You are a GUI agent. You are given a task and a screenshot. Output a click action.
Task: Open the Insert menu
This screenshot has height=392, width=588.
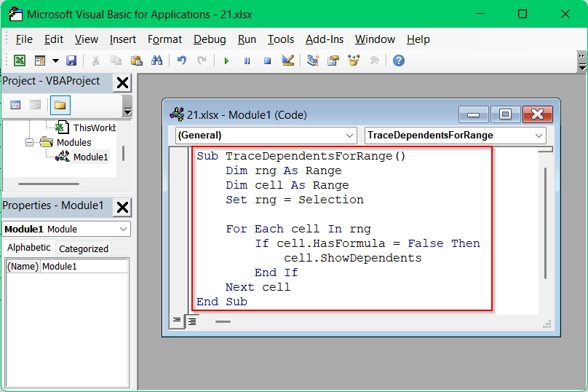point(123,39)
